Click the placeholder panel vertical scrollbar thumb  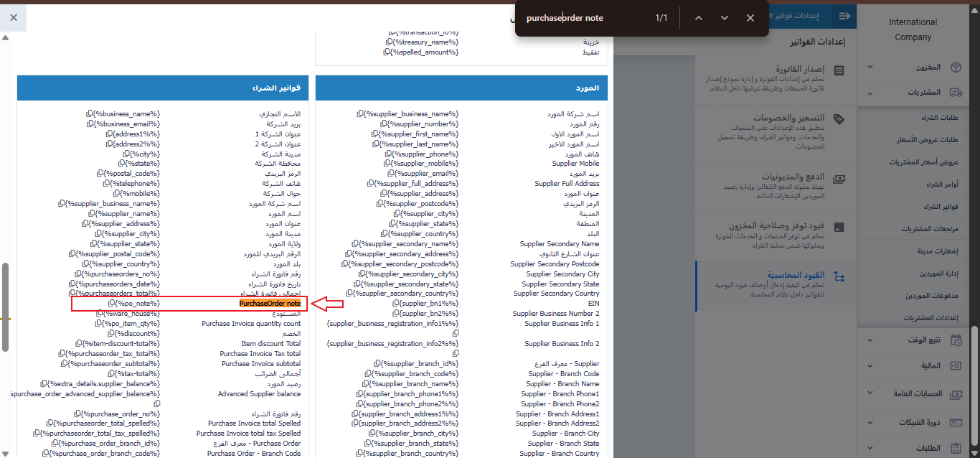tap(5, 307)
